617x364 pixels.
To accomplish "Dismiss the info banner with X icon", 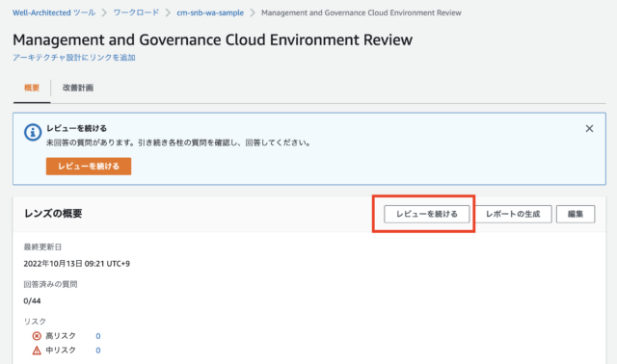I will click(x=589, y=128).
